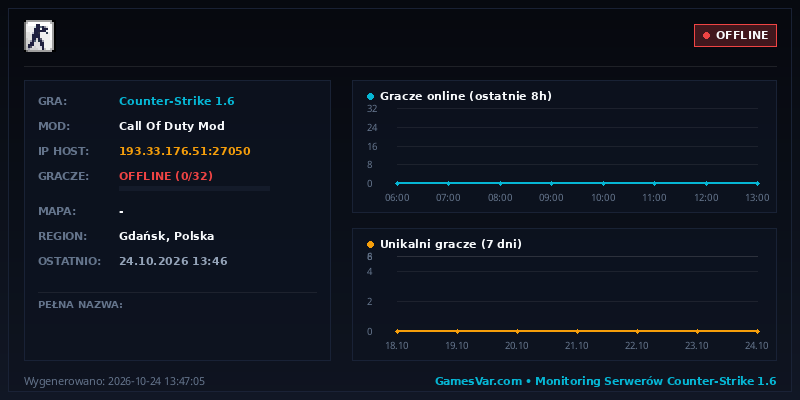Click the REGION label
The width and height of the screenshot is (800, 400).
pyautogui.click(x=62, y=236)
